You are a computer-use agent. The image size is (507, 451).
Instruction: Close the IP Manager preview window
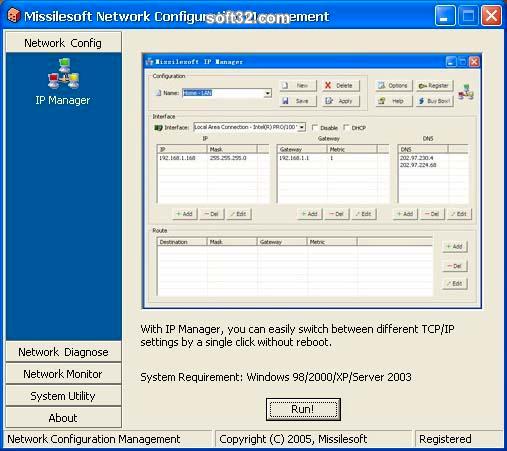coord(474,62)
